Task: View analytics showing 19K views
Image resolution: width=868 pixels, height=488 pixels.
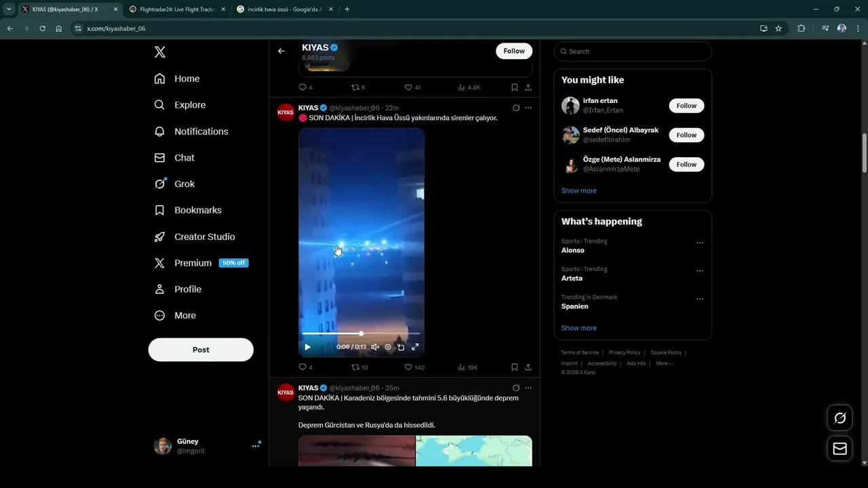Action: pos(467,367)
